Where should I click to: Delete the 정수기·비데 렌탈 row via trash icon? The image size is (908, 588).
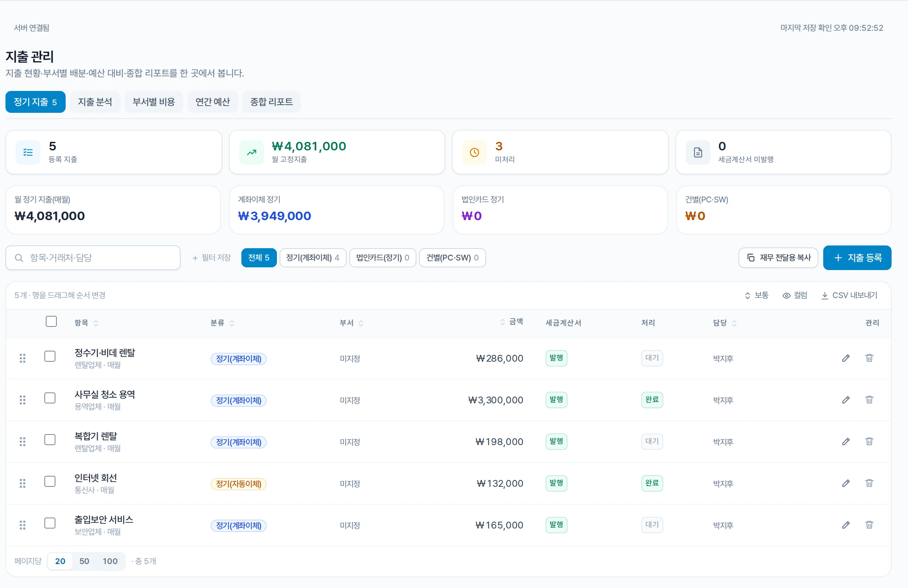(x=869, y=358)
